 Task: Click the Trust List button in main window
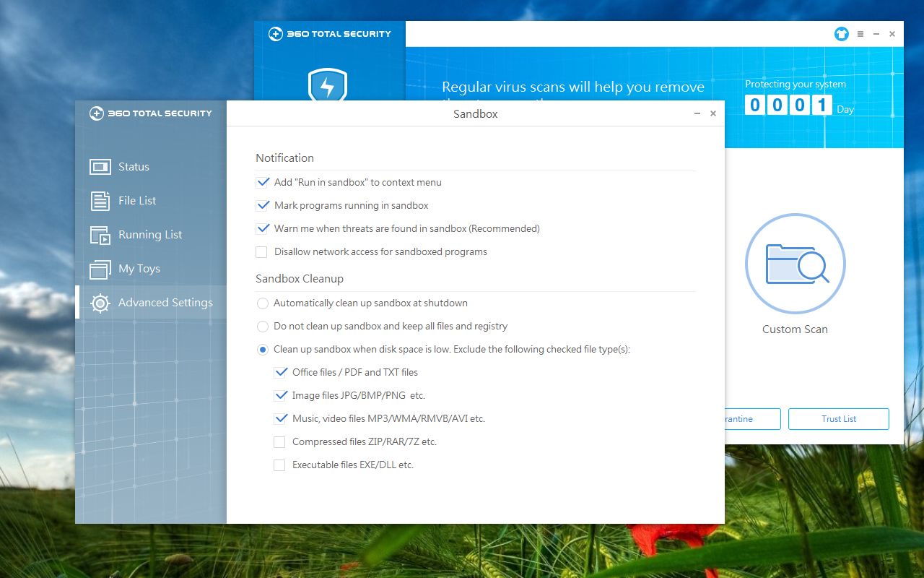coord(839,419)
